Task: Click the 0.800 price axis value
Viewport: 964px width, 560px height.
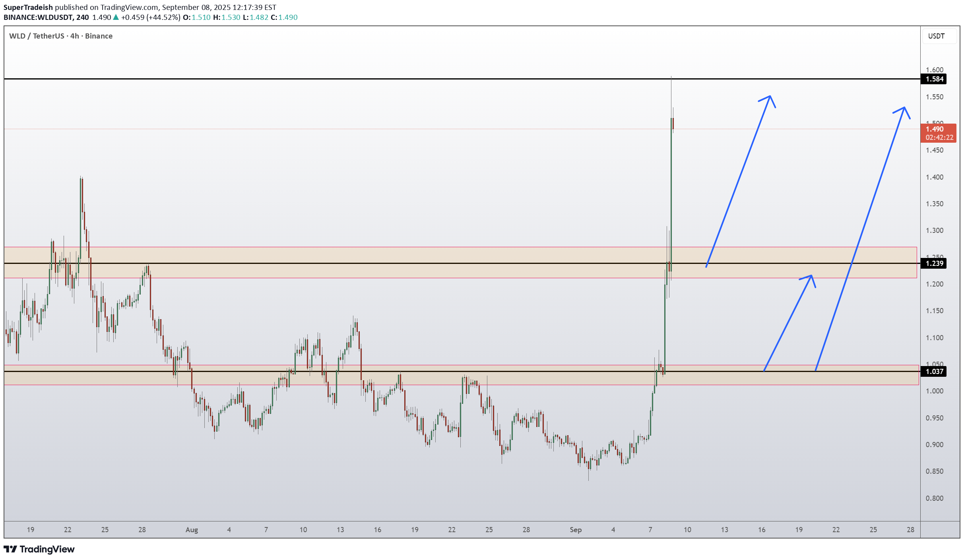Action: pyautogui.click(x=935, y=498)
